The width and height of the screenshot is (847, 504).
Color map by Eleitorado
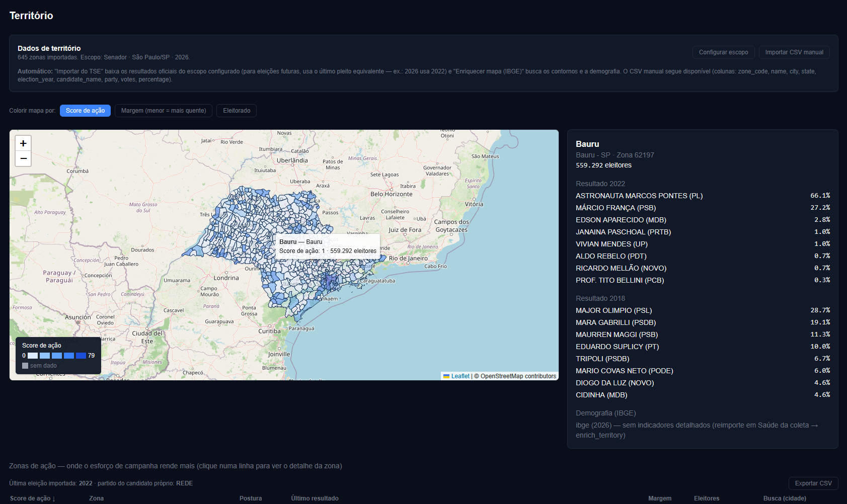click(x=237, y=111)
